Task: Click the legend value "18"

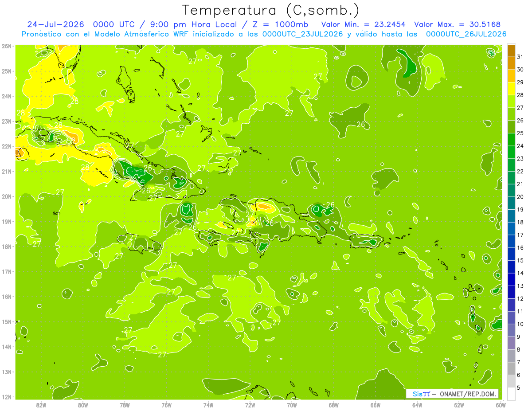Action: 520,222
